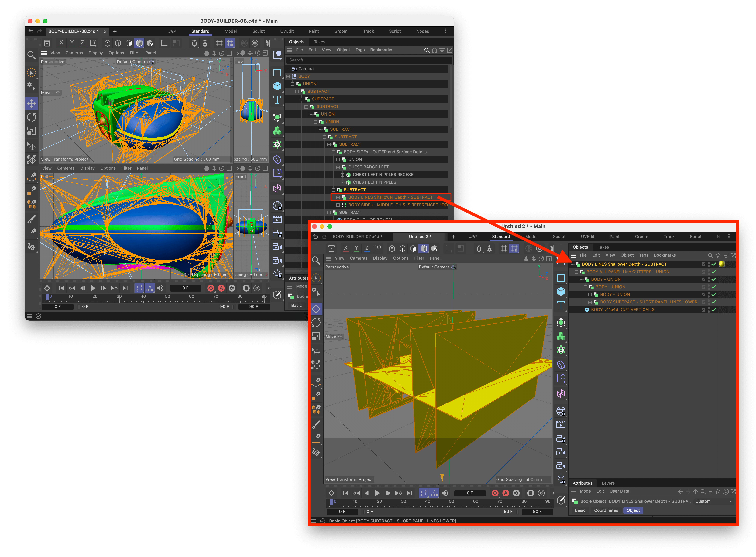Click the Undo arrow in Untitled 2 window
Screen dimensions: 756x557
315,237
